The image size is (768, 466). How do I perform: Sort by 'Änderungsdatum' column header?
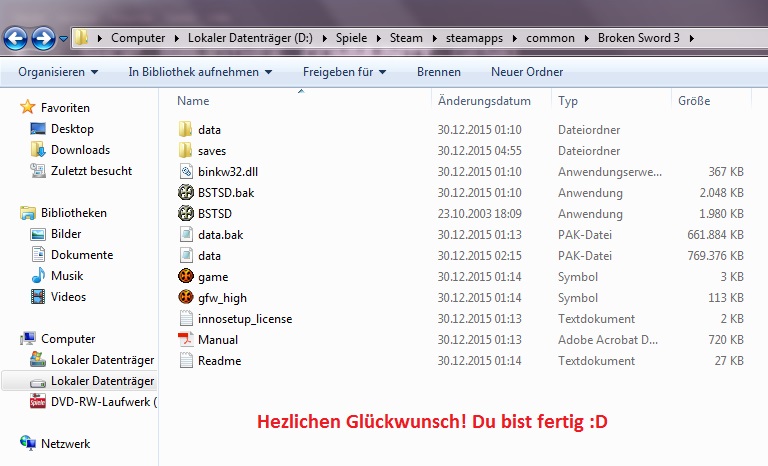pyautogui.click(x=484, y=101)
